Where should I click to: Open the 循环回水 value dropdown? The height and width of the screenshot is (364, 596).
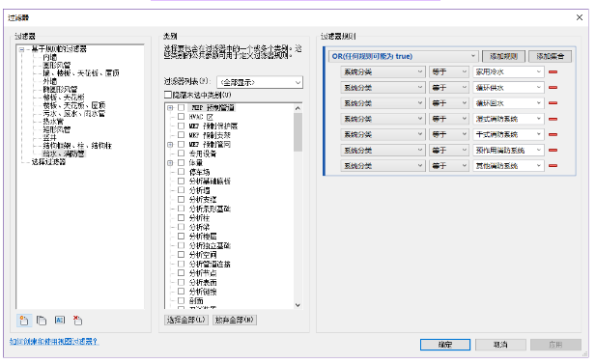[508, 103]
